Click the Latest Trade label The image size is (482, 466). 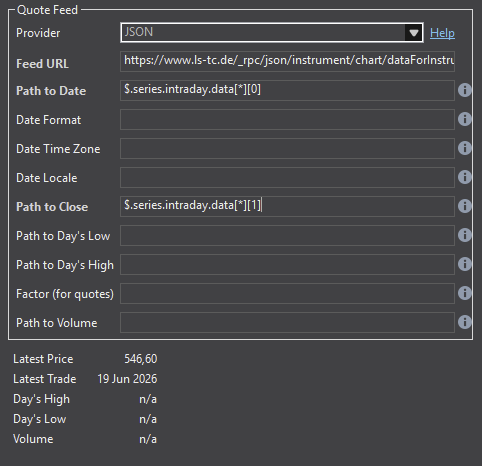coord(45,379)
